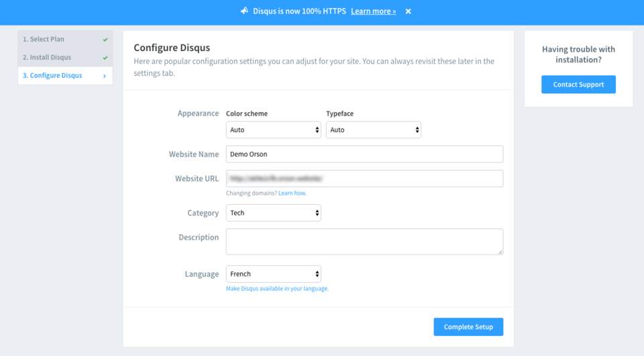The height and width of the screenshot is (356, 644).
Task: Click the checkmark beside Install Disqus
Action: 105,58
